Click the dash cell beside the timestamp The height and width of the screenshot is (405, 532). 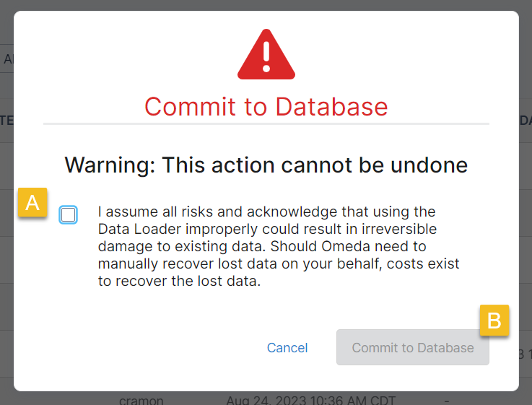pos(448,399)
